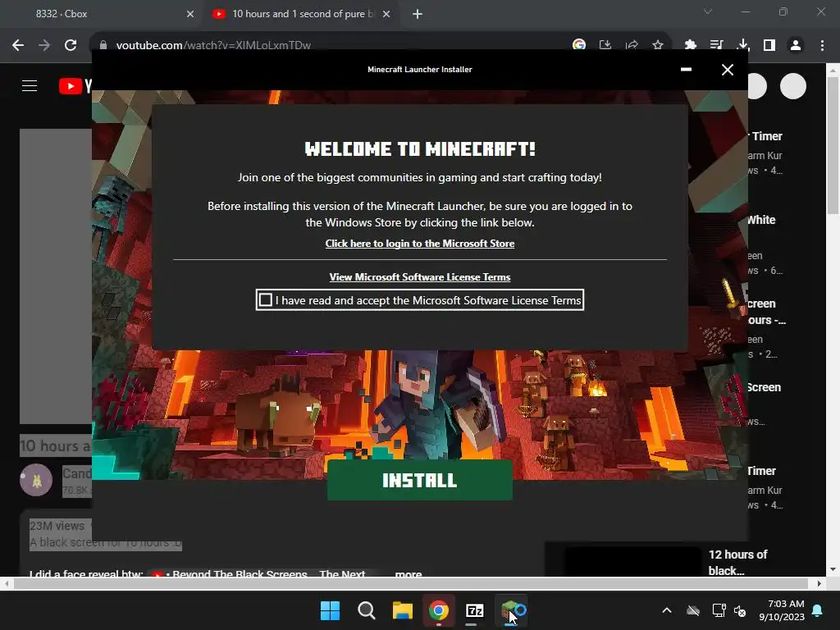The width and height of the screenshot is (840, 630).
Task: Switch to Chrome in the taskbar
Action: click(x=438, y=610)
